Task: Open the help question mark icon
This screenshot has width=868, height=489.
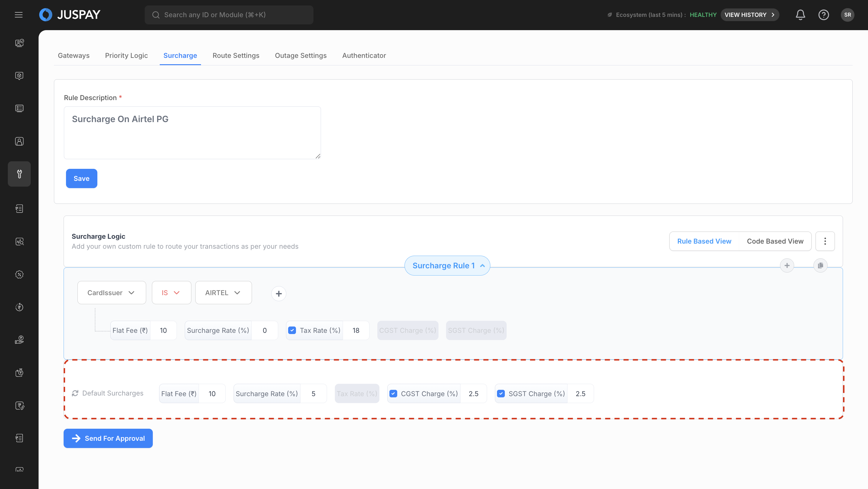Action: tap(823, 15)
